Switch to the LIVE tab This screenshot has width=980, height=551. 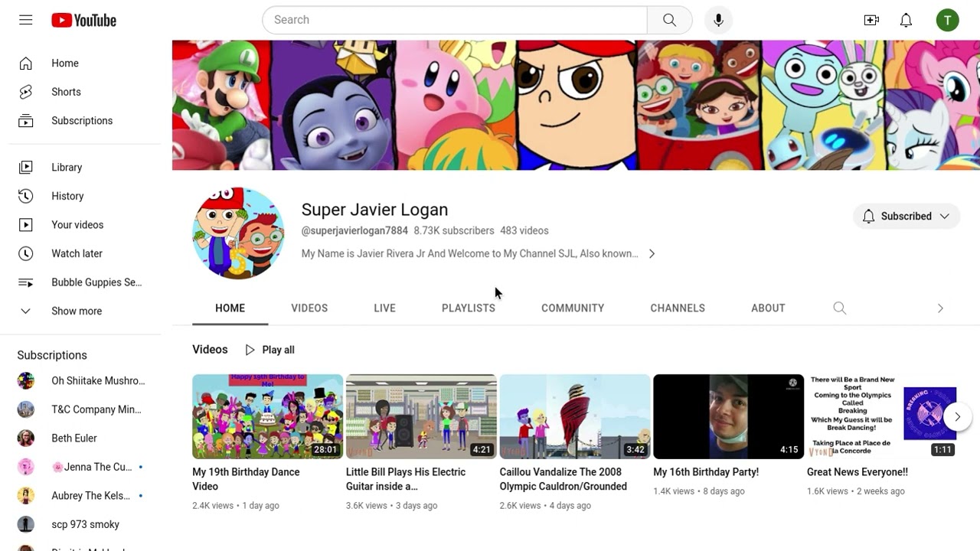coord(384,308)
